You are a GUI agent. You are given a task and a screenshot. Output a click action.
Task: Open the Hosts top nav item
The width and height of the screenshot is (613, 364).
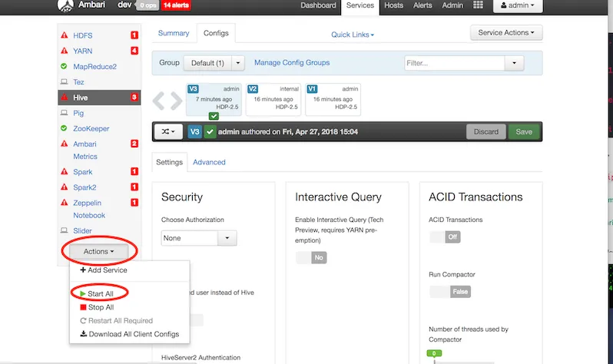point(393,5)
